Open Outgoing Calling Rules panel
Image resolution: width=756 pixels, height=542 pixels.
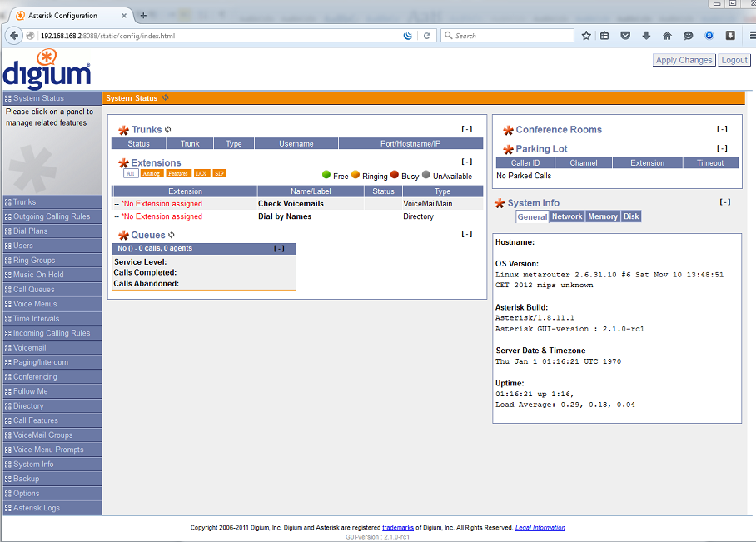[52, 216]
